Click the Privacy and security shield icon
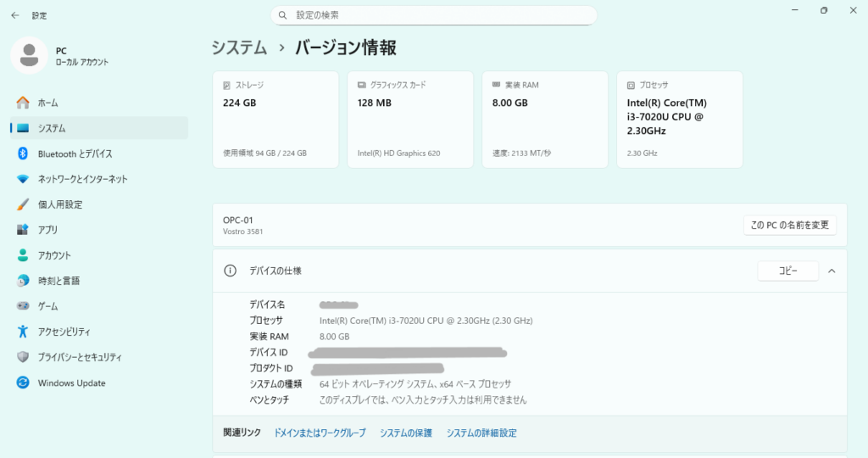This screenshot has height=458, width=868. 23,357
